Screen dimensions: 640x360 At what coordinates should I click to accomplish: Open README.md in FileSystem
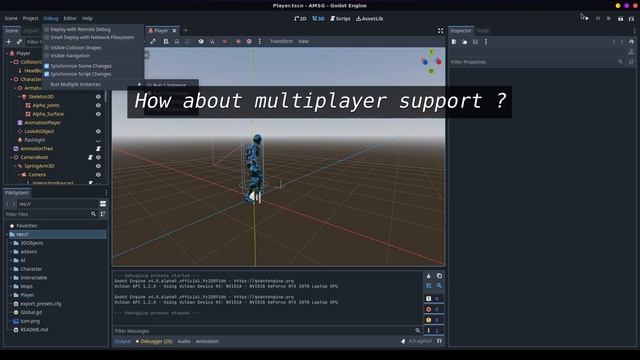click(34, 330)
